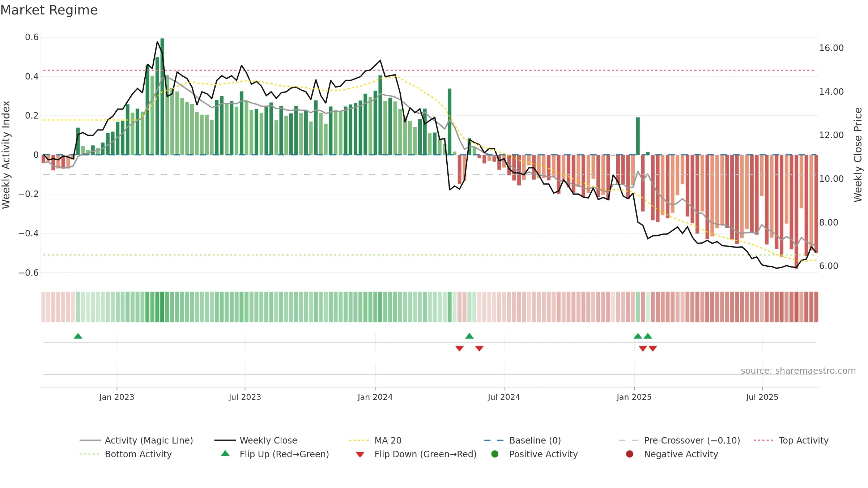Screen dimensions: 868x488
Task: Click the dark red Negative Activity circle icon
Action: pyautogui.click(x=630, y=454)
